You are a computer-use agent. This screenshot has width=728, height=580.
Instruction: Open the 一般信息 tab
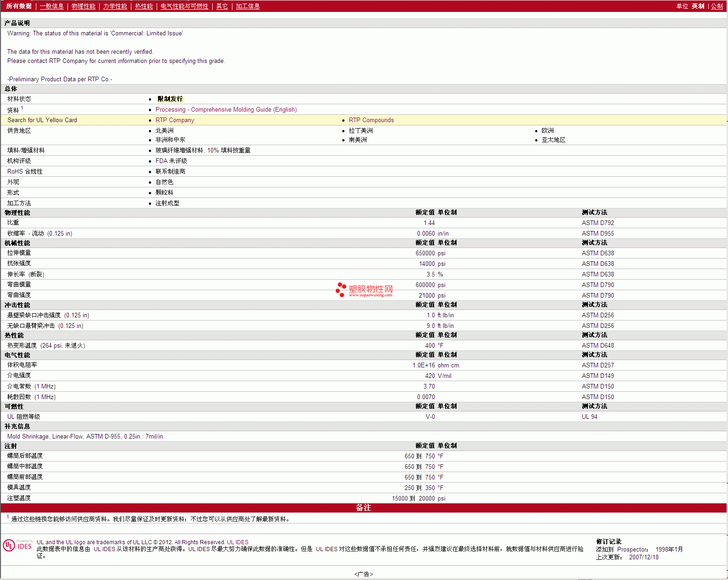coord(52,6)
